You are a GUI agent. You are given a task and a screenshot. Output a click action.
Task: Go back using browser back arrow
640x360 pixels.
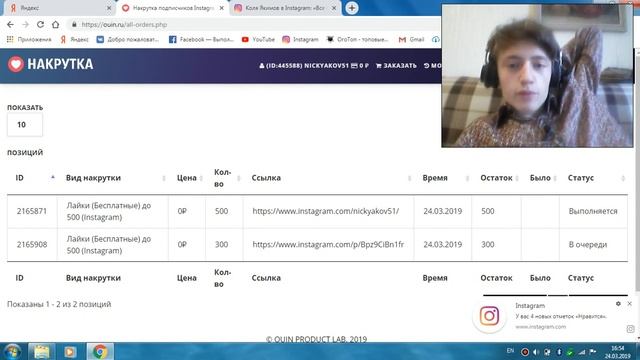click(10, 24)
